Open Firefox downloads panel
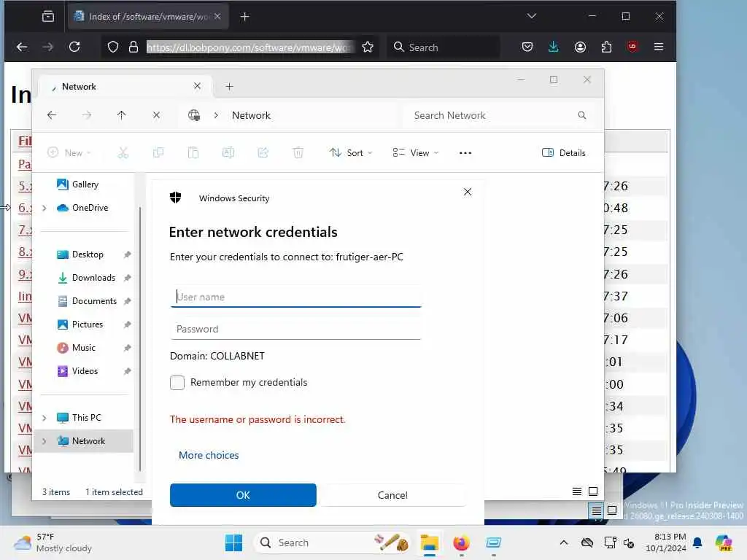The width and height of the screenshot is (747, 560). (553, 47)
